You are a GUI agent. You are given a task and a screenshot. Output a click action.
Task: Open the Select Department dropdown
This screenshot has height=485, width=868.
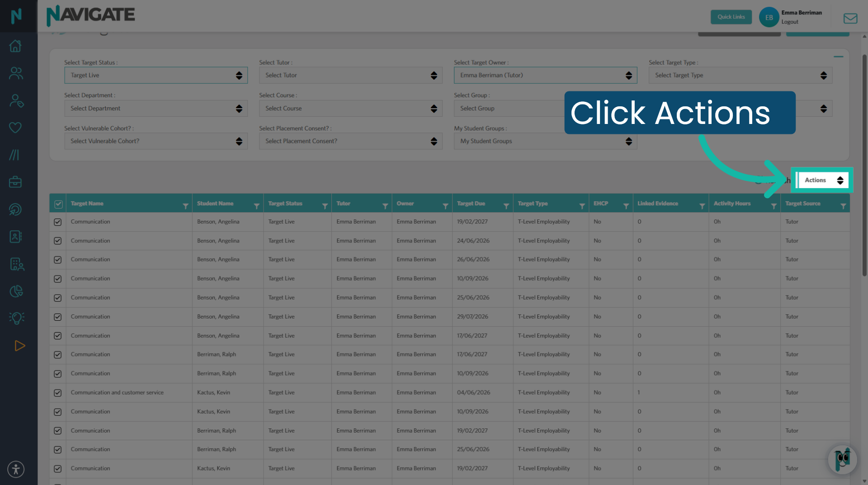point(156,108)
